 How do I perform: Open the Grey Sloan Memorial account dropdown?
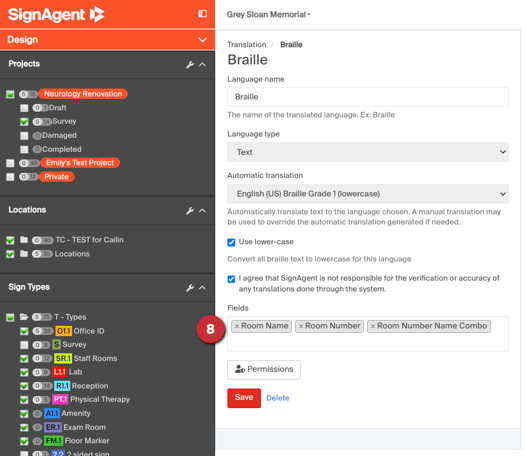(x=268, y=14)
